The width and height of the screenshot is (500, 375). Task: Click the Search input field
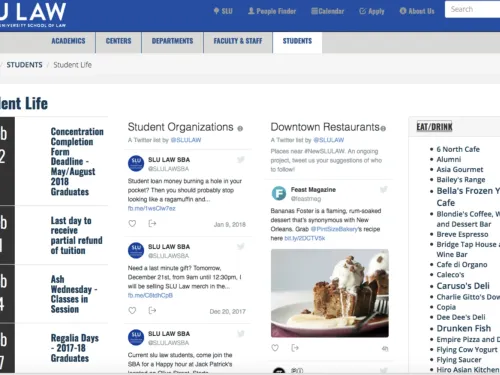[x=473, y=9]
